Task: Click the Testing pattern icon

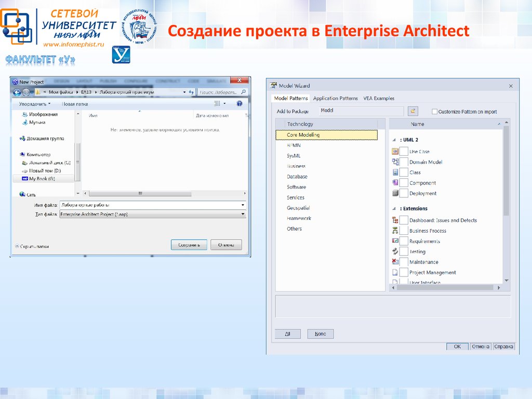Action: [x=395, y=251]
